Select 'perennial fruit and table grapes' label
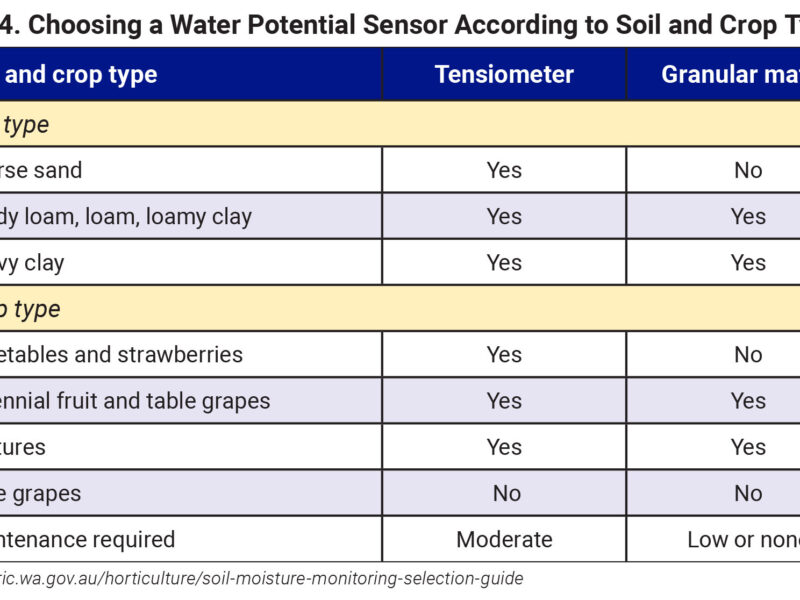Screen dimensions: 800x600 136,401
